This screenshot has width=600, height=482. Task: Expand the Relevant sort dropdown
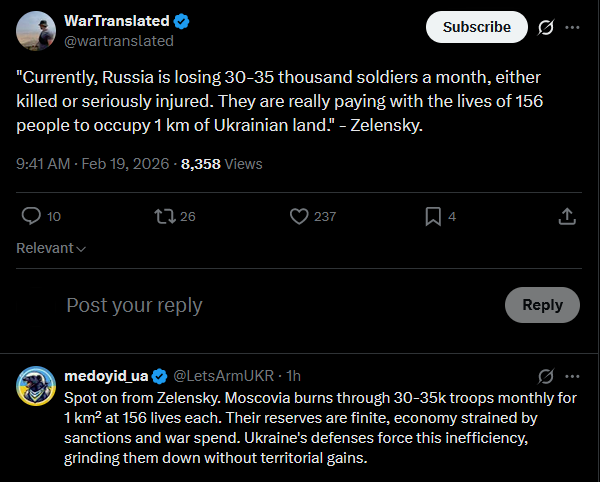[51, 248]
